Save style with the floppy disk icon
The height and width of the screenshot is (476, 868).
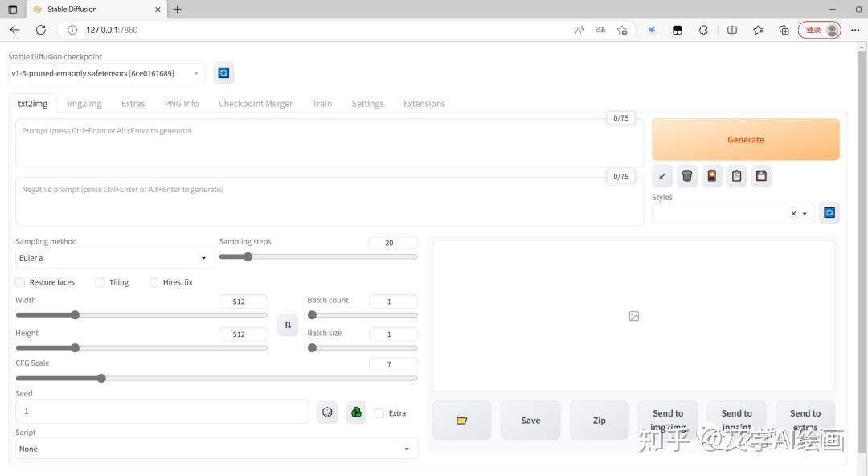pyautogui.click(x=762, y=176)
